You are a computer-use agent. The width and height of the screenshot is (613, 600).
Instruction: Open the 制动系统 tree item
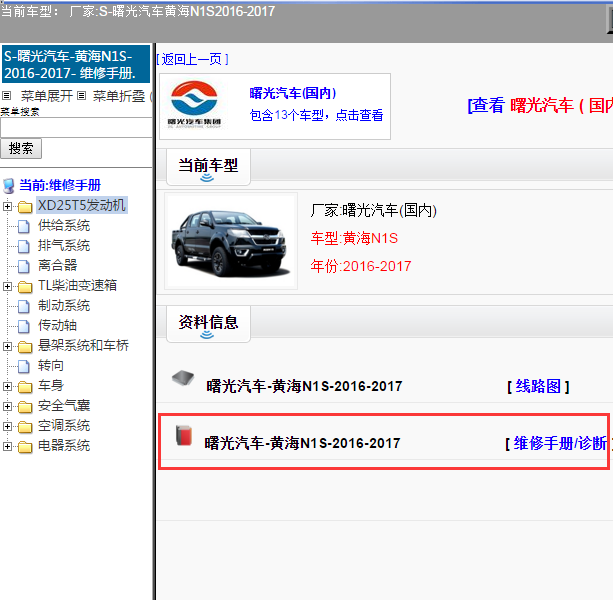[x=64, y=305]
